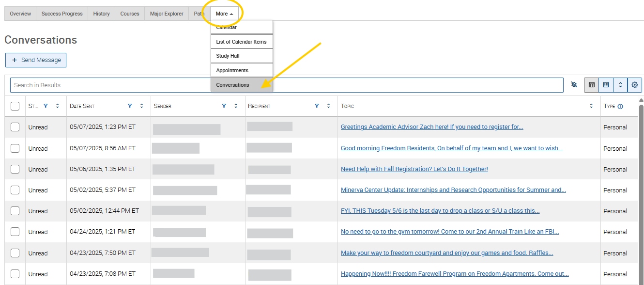
Task: Click the Search in Results field
Action: point(111,85)
